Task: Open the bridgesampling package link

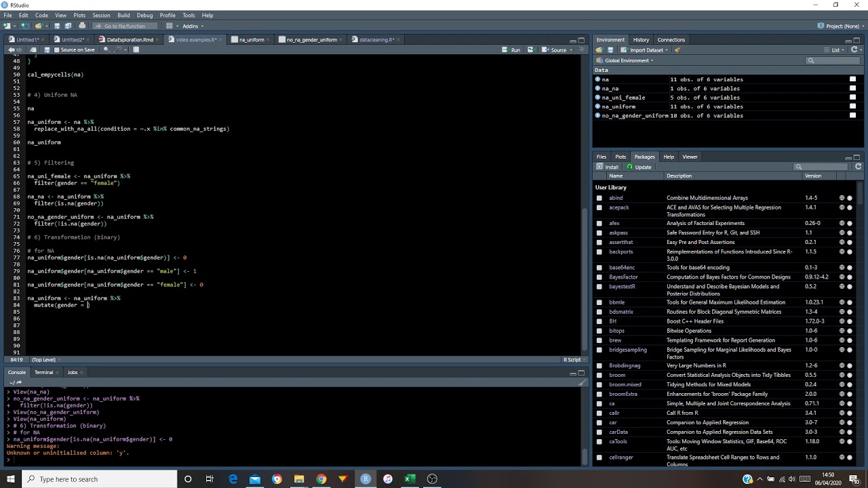Action: coord(628,350)
